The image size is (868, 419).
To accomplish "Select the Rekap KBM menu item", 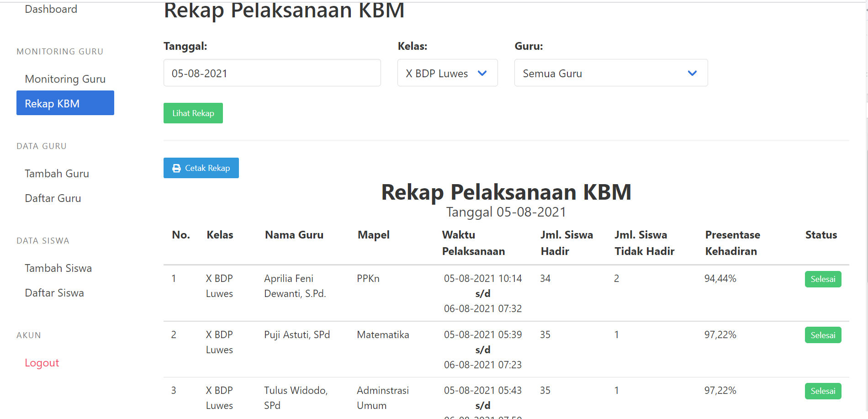I will point(65,103).
